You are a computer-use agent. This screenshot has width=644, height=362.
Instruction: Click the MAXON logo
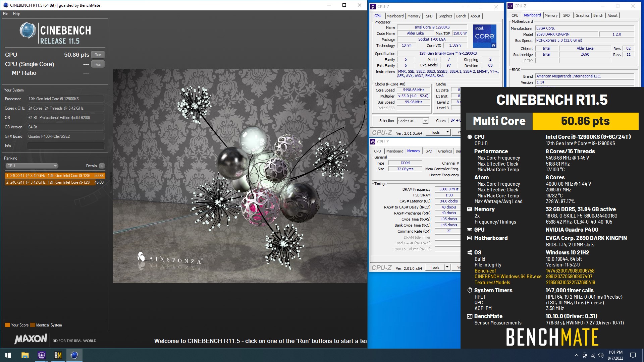[x=31, y=339]
